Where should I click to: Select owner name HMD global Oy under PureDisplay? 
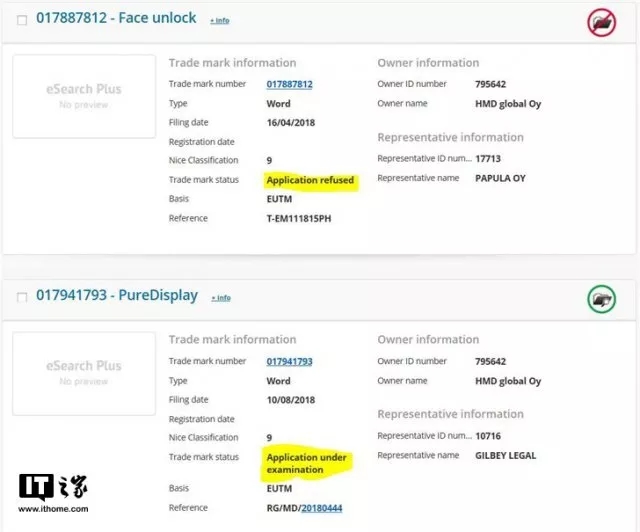click(x=508, y=381)
